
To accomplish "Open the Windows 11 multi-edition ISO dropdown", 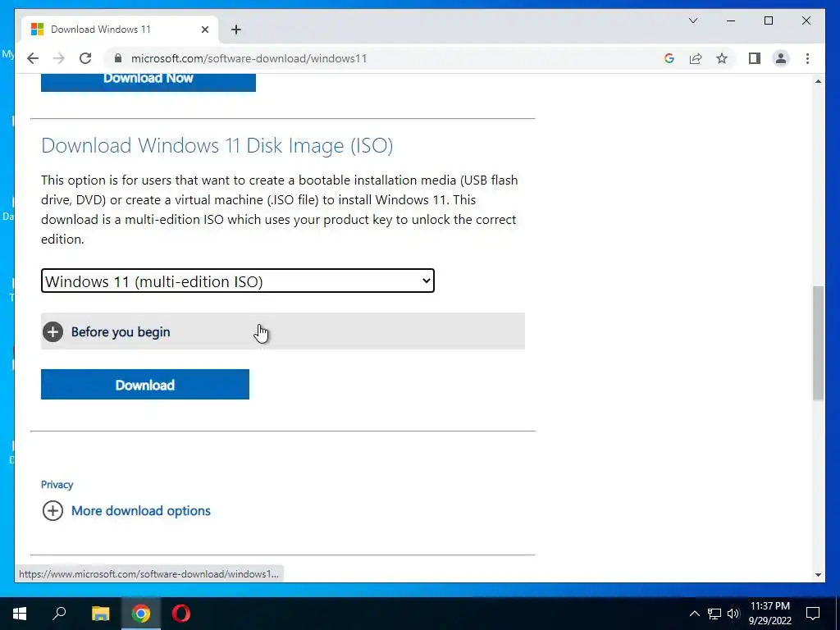I will point(238,281).
